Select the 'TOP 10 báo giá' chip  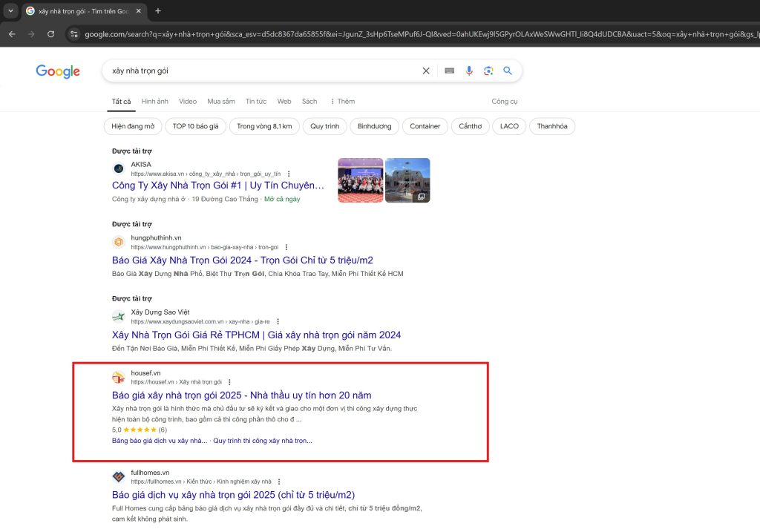195,126
